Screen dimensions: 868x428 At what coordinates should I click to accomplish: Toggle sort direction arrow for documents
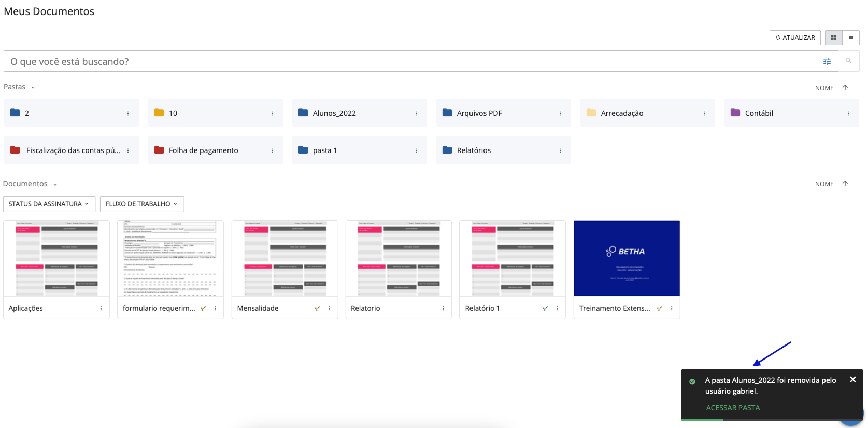(845, 184)
